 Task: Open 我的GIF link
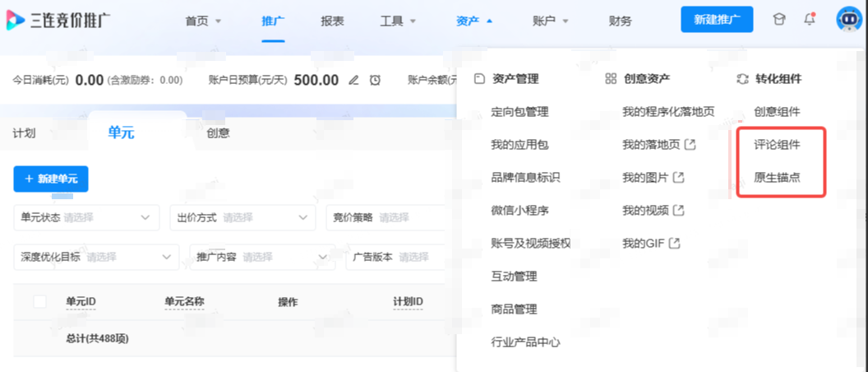pyautogui.click(x=644, y=244)
